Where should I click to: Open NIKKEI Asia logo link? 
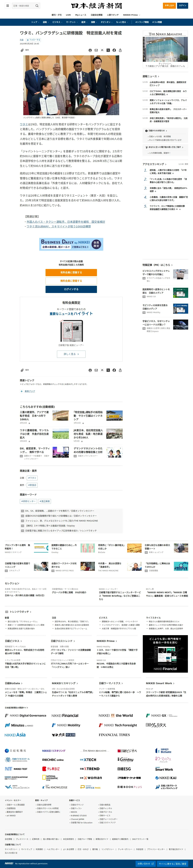coord(15,735)
